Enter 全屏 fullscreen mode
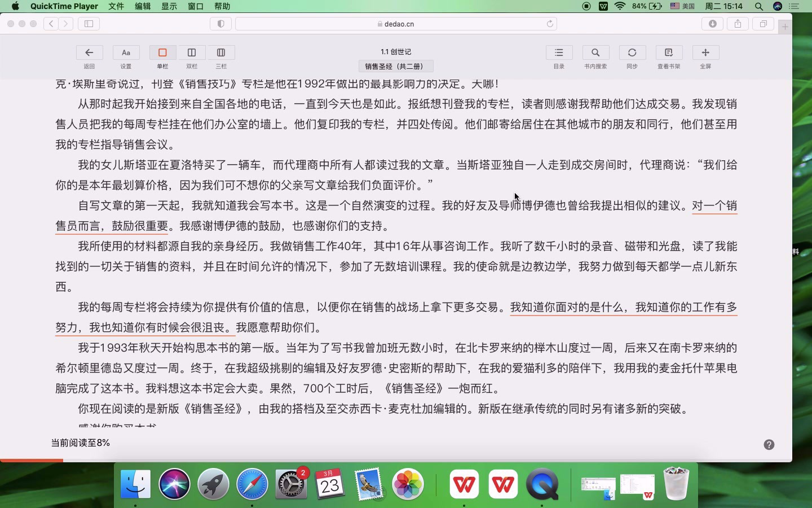Viewport: 812px width, 508px height. [705, 52]
